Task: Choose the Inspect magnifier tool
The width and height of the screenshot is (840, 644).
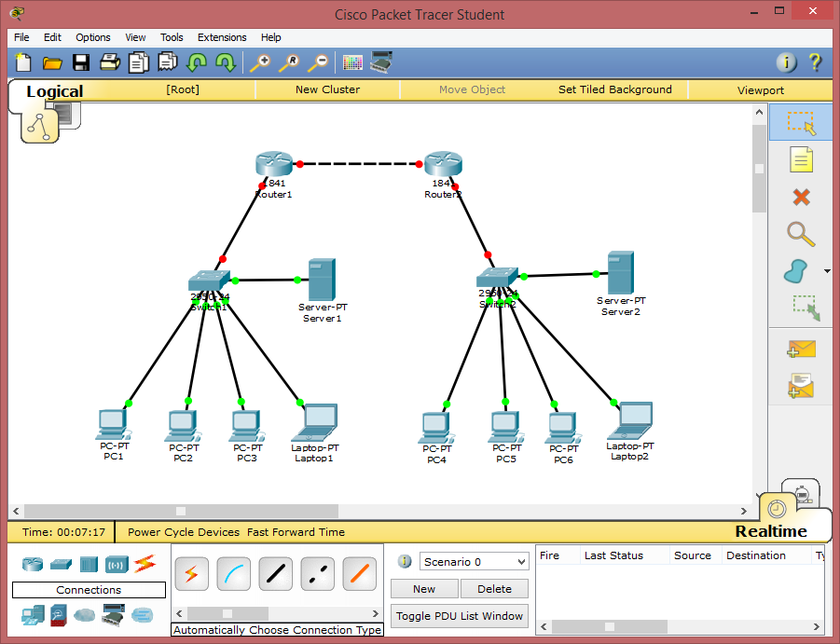Action: [801, 234]
